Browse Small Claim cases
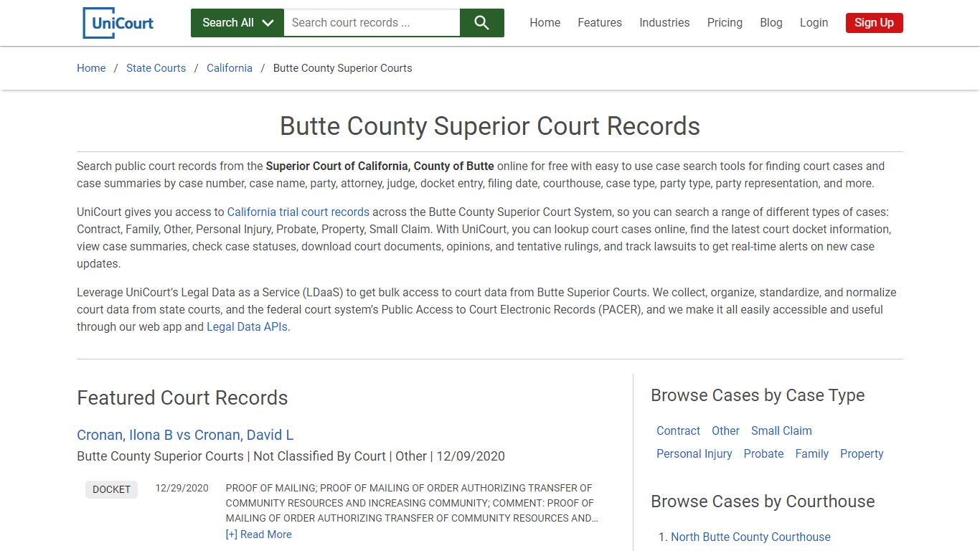980x551 pixels. click(781, 431)
